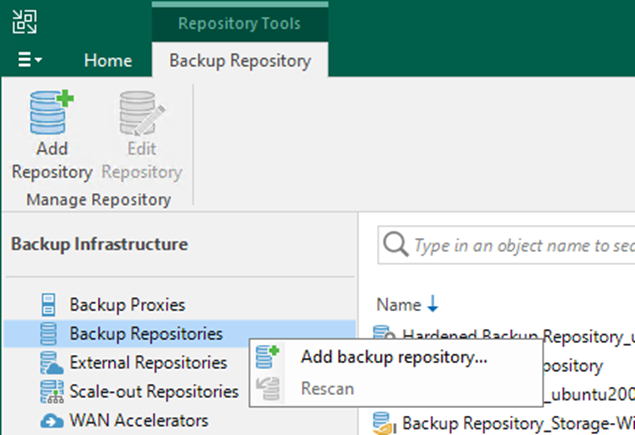This screenshot has width=635, height=435.
Task: Open the hamburger main menu dropdown
Action: (x=30, y=60)
